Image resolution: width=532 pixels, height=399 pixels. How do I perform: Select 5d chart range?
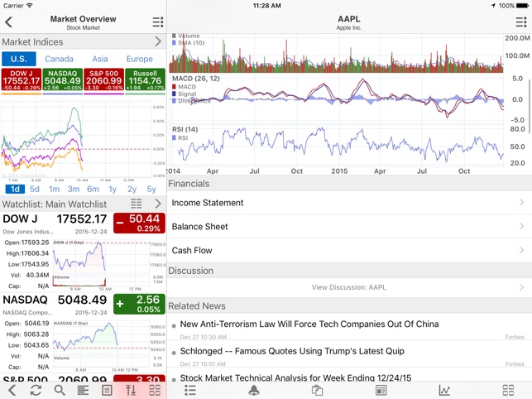point(35,189)
